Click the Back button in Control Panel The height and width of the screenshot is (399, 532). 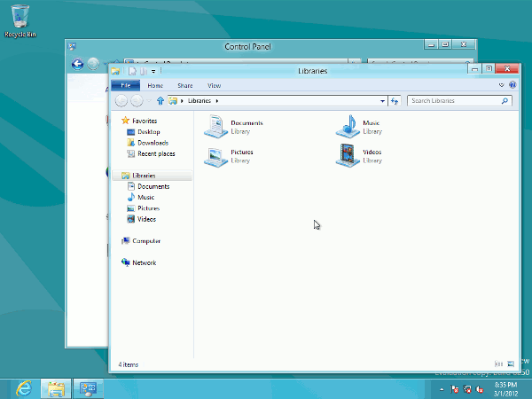(77, 64)
